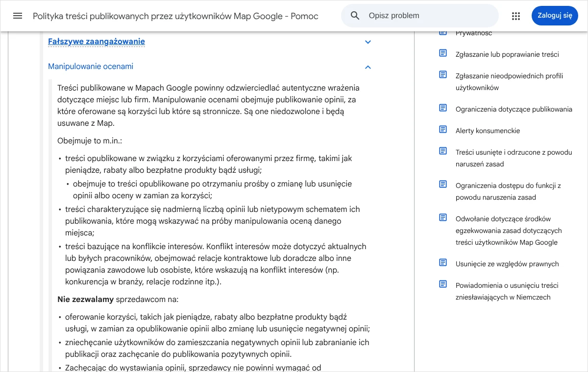This screenshot has width=588, height=372.
Task: Click the article icon beside Zgłaszanie nieodpowiednich profili
Action: (443, 74)
